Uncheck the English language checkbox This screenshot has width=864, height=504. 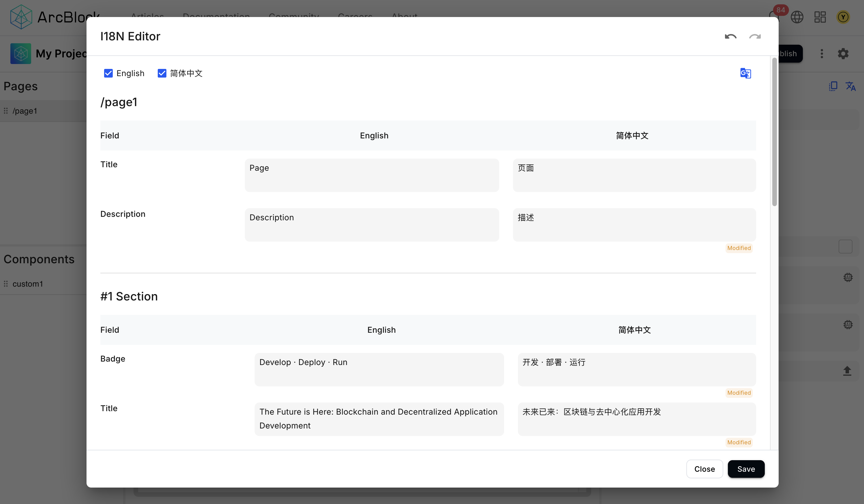(108, 73)
